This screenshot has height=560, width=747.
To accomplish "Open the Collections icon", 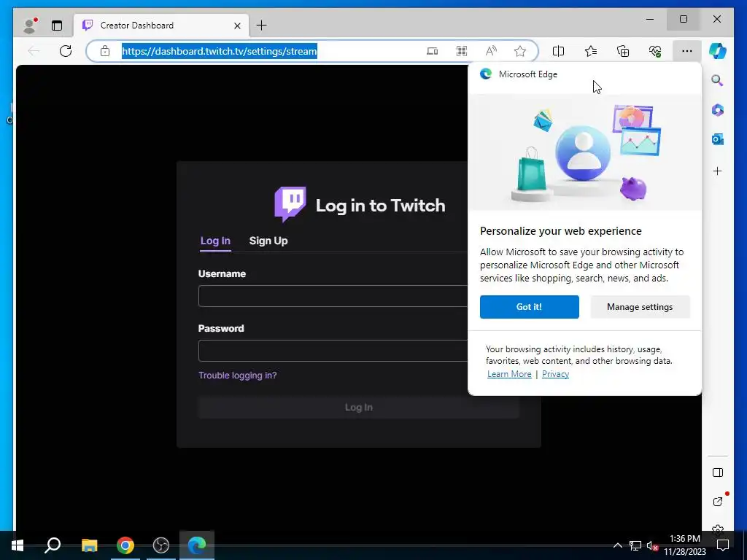I will click(x=623, y=51).
